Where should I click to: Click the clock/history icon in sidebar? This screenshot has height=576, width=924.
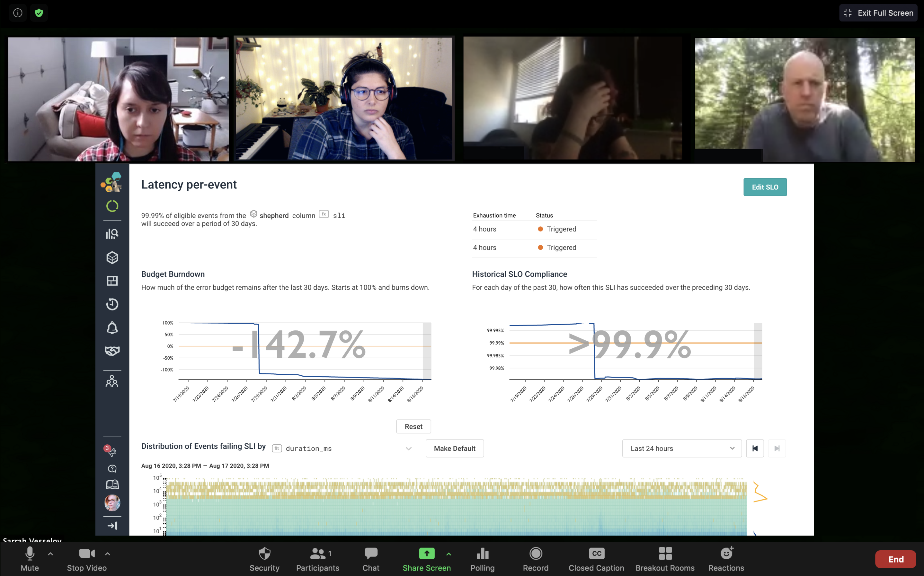pos(111,304)
